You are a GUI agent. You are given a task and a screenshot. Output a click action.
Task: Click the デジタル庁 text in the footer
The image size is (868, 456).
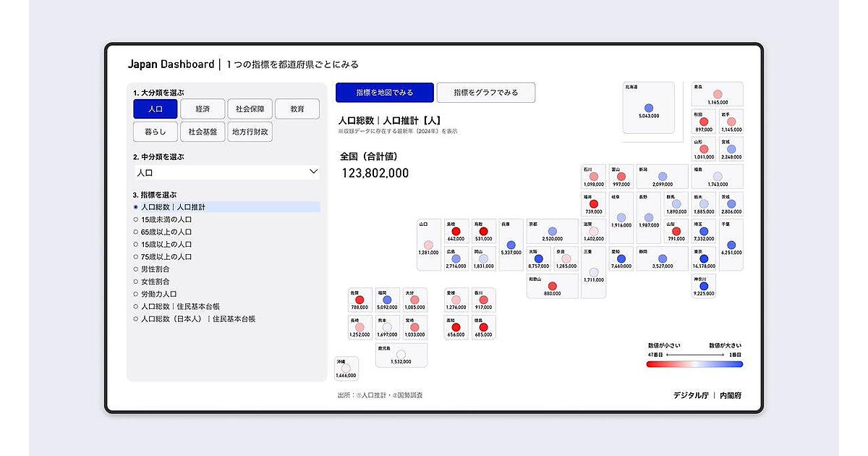click(x=690, y=395)
